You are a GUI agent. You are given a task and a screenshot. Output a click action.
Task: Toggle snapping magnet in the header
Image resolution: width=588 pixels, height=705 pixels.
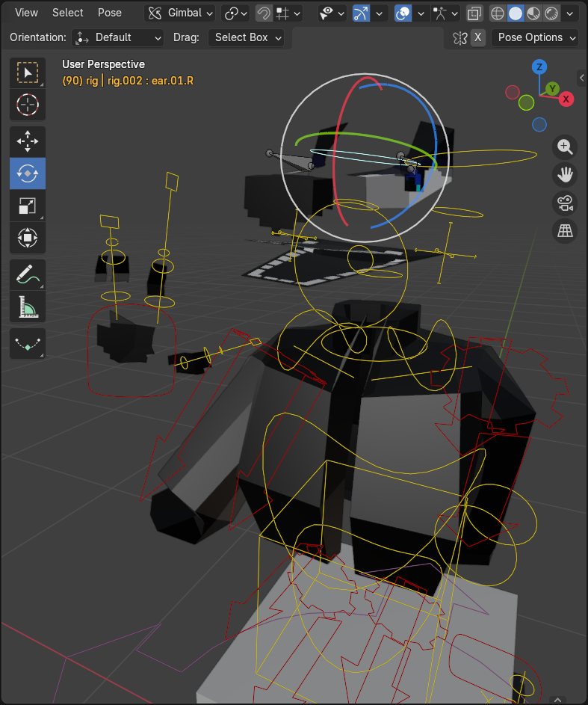click(264, 13)
